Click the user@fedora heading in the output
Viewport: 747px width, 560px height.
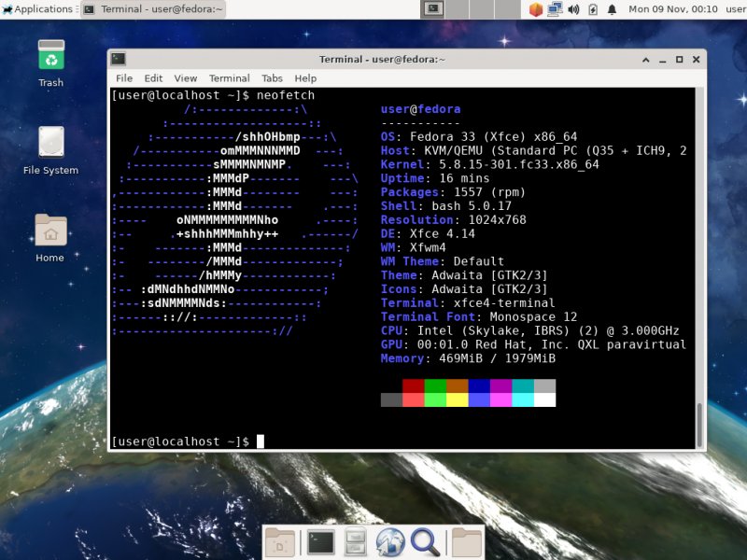coord(420,109)
